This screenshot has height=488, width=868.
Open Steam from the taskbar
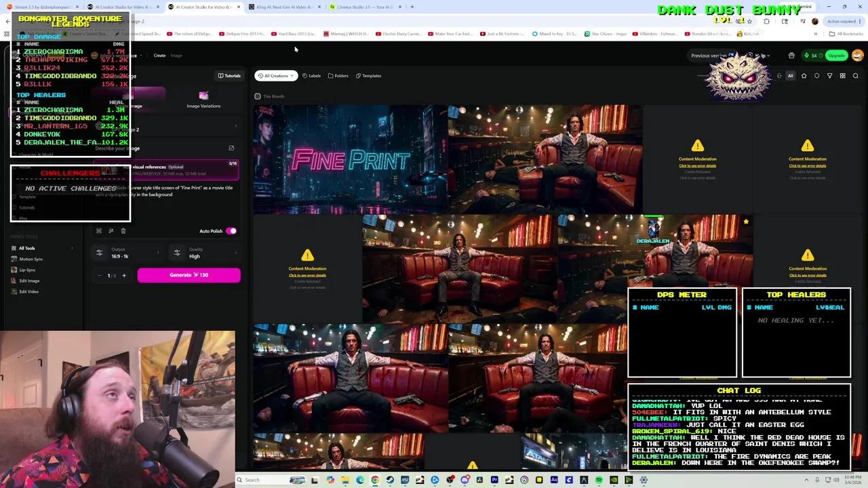[x=390, y=480]
